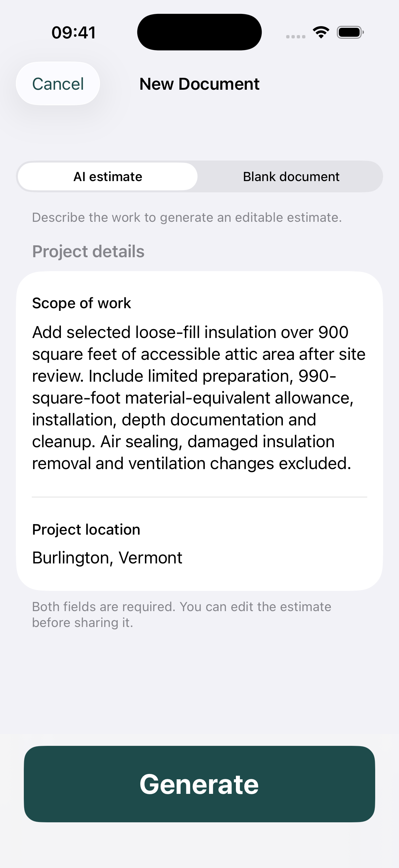Tap the Project location label
This screenshot has height=868, width=399.
click(86, 530)
